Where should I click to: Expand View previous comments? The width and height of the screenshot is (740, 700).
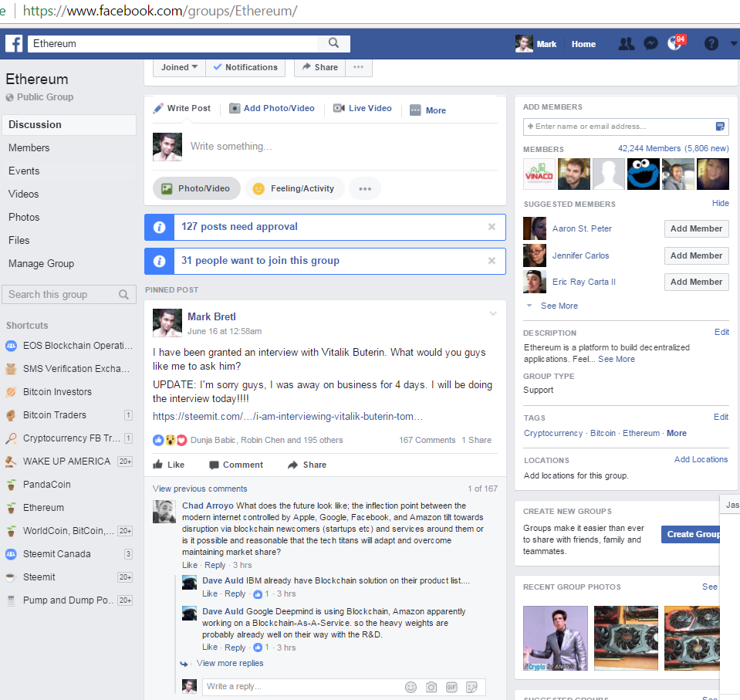coord(200,489)
